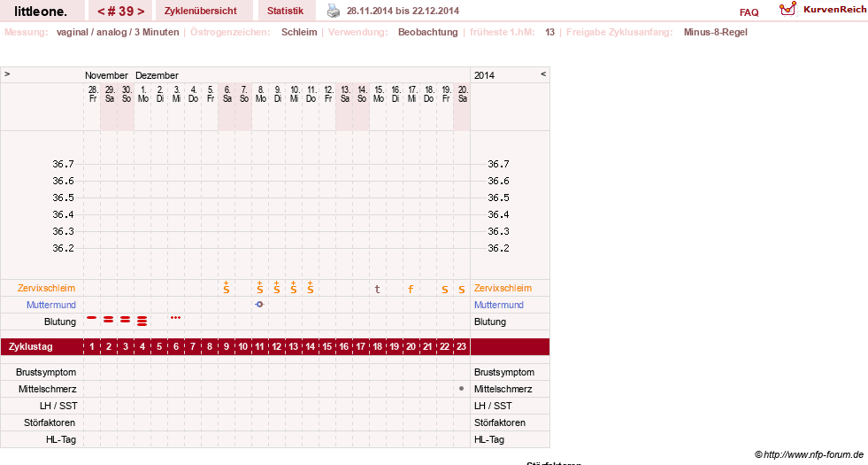Click the bleeding mark on cycle day 3
868x465 pixels.
point(125,319)
